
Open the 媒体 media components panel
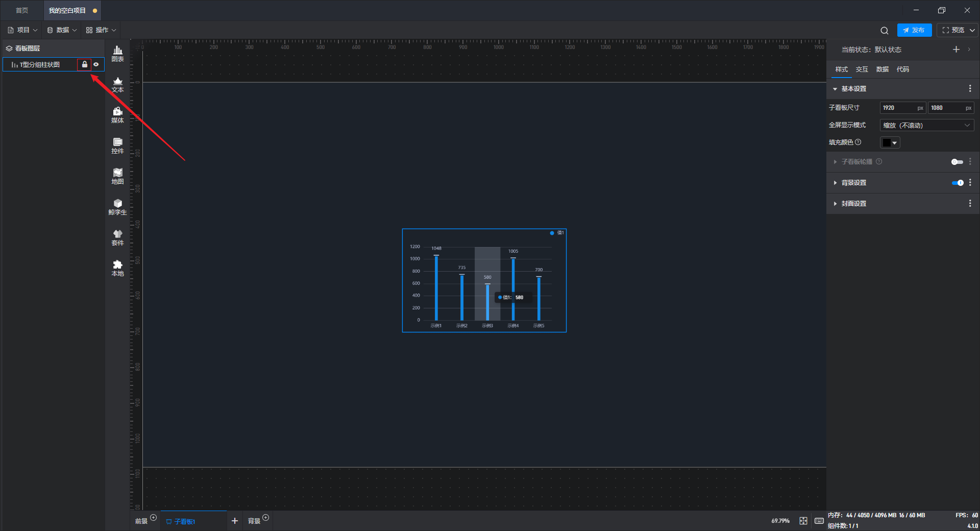click(117, 115)
